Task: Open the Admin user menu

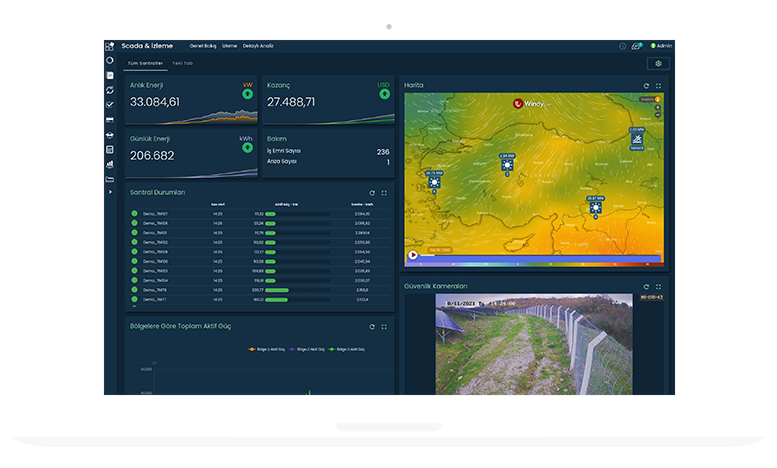Action: pyautogui.click(x=662, y=46)
